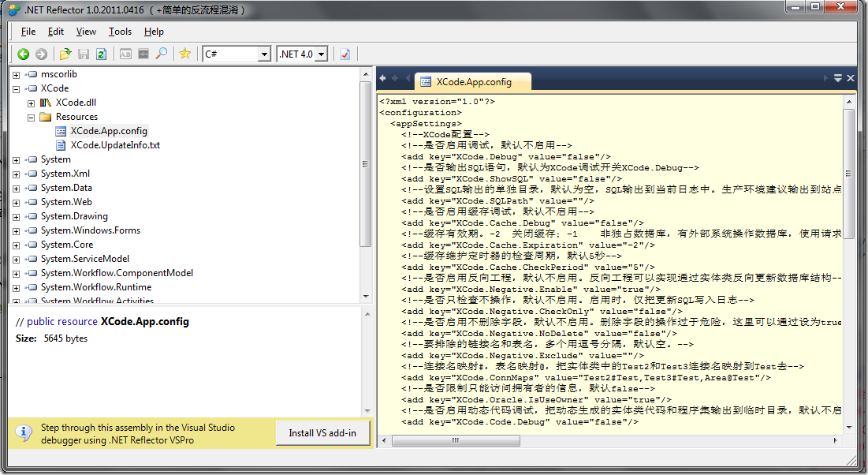868x475 pixels.
Task: Click the code pane scroll right arrow
Action: pos(836,440)
